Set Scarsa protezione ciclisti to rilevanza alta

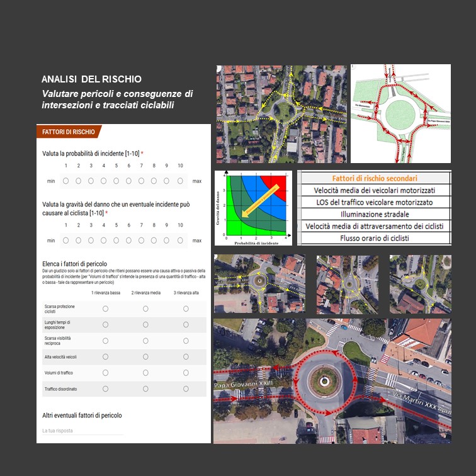186,309
